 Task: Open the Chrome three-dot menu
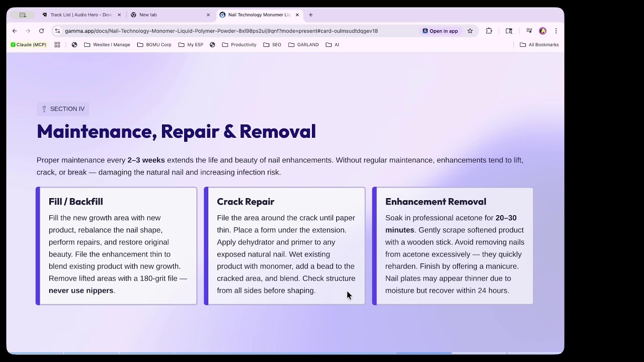pyautogui.click(x=556, y=31)
